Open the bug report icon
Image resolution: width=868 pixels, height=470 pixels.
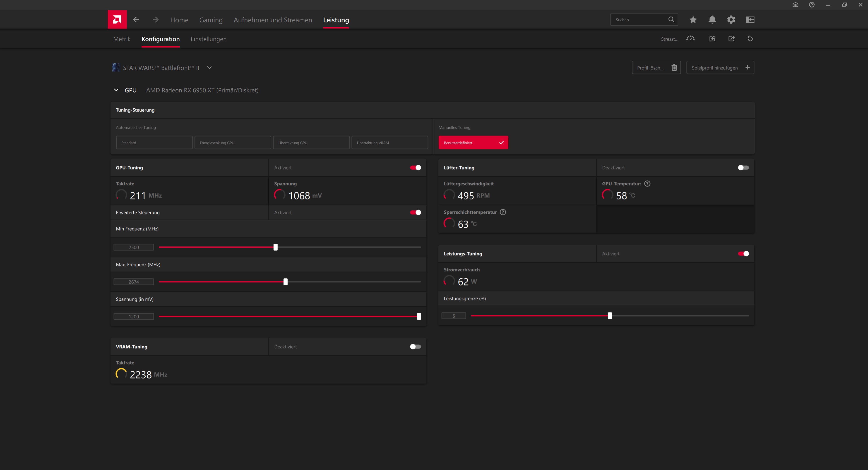(x=795, y=5)
